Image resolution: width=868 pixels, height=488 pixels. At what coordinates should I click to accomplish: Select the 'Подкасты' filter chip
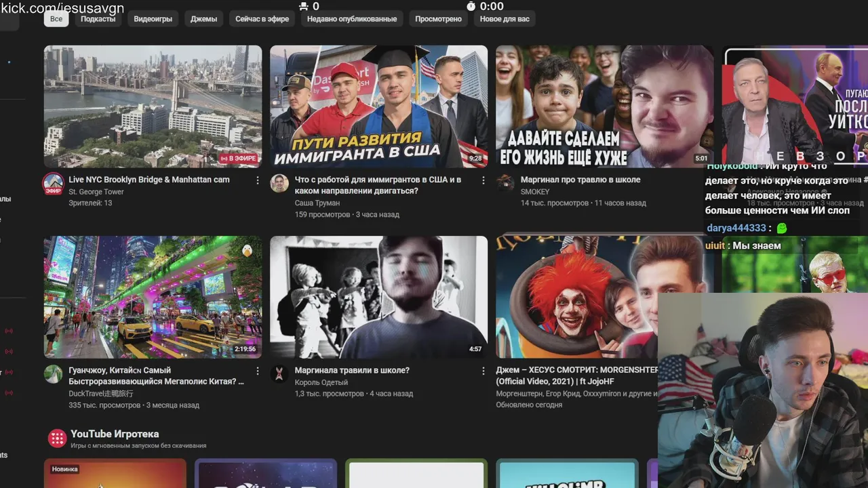click(98, 19)
